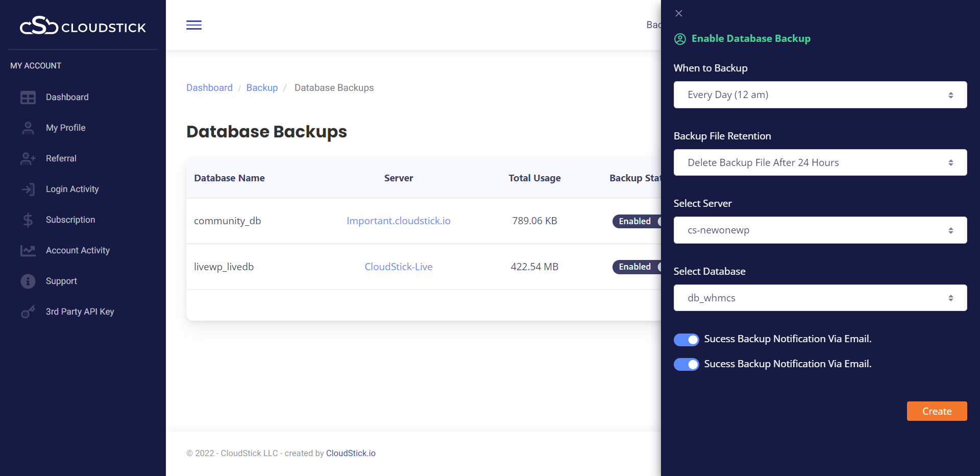
Task: Open the Select Server dropdown
Action: coord(820,230)
